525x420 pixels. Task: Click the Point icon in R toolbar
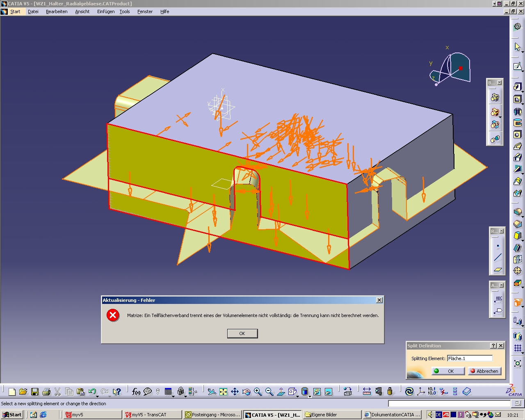pos(498,246)
